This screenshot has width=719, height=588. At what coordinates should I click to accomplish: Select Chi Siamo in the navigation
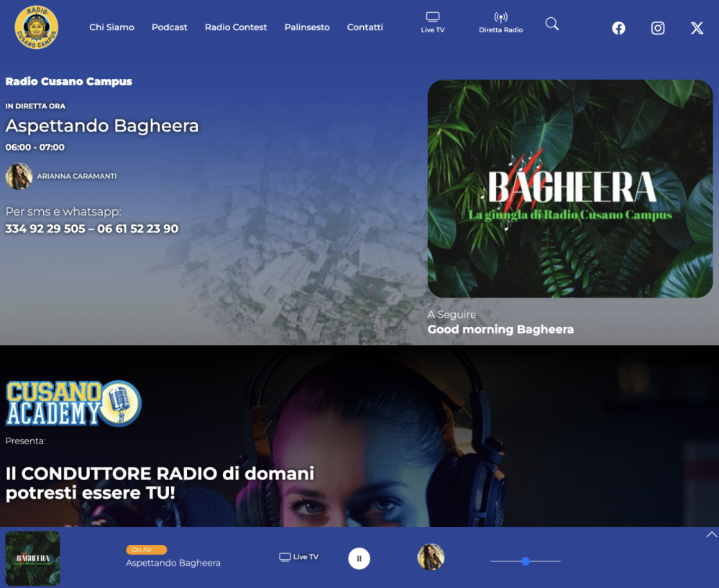(111, 27)
